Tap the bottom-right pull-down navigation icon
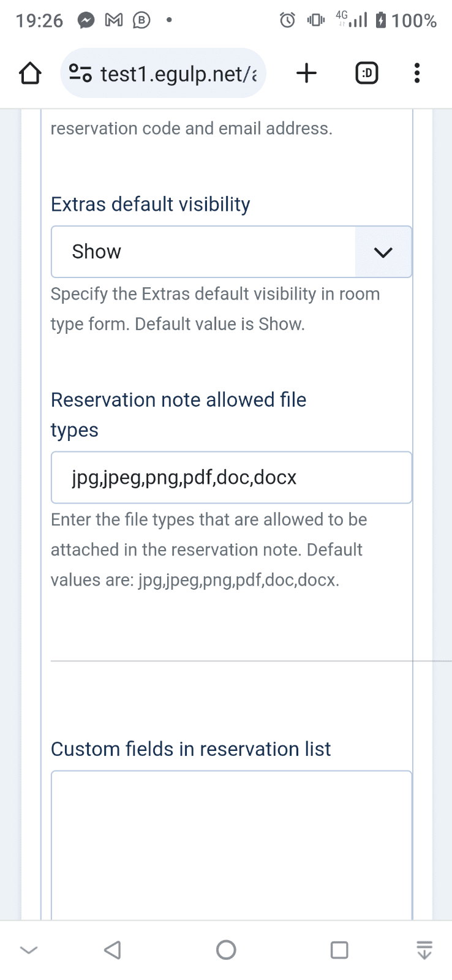Viewport: 452px width, 980px height. 424,950
